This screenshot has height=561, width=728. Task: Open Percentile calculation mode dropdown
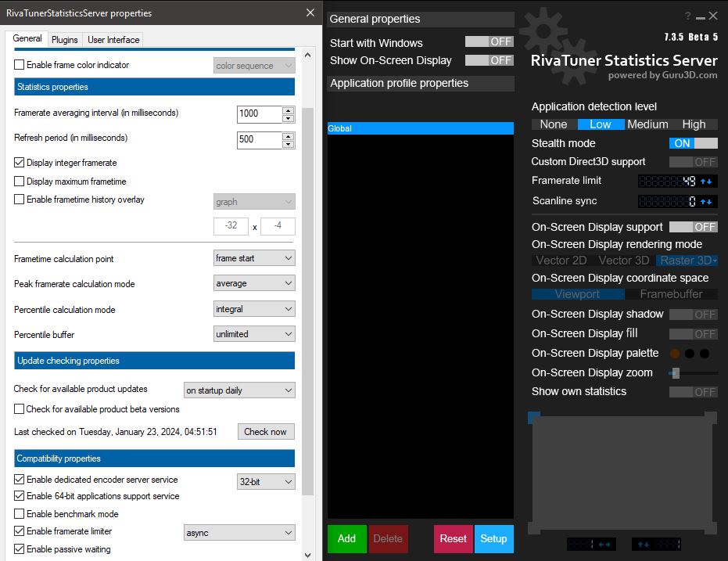[254, 309]
